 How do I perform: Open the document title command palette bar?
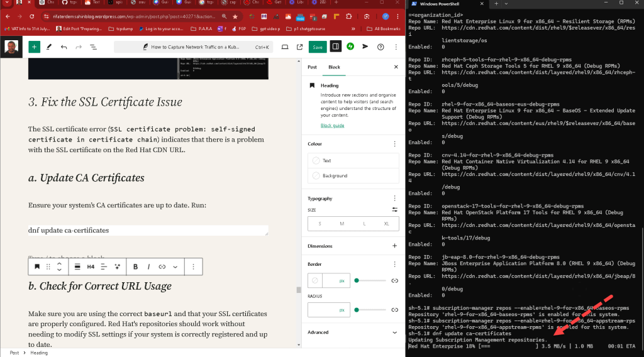pos(195,47)
